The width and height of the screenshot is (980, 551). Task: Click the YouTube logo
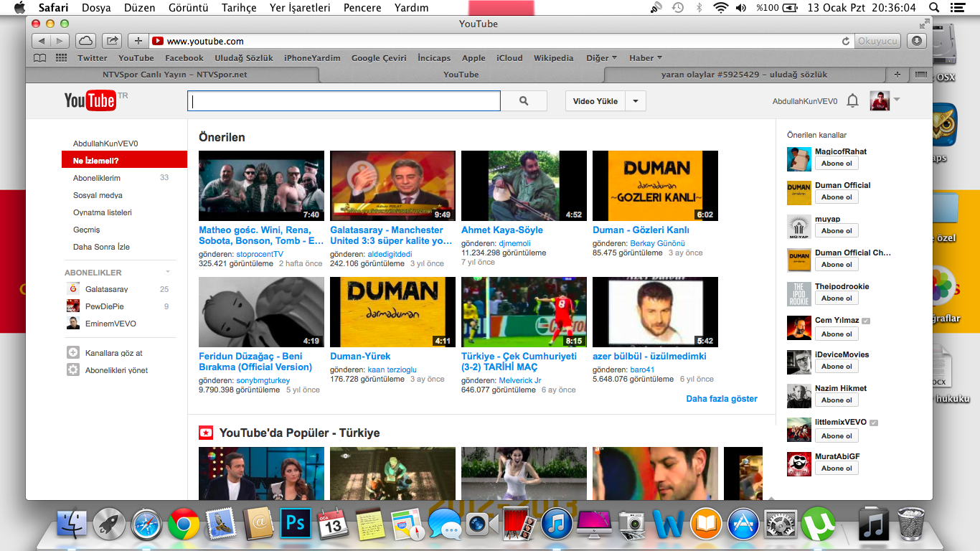90,100
